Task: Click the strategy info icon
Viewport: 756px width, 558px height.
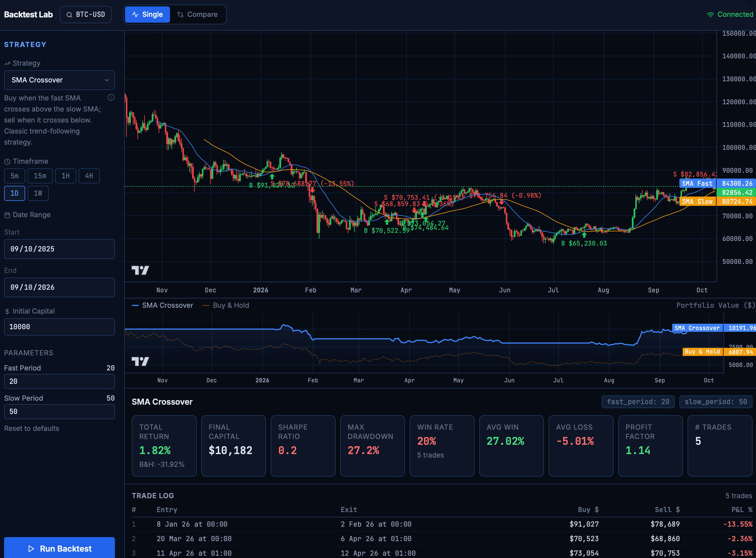Action: coord(111,97)
